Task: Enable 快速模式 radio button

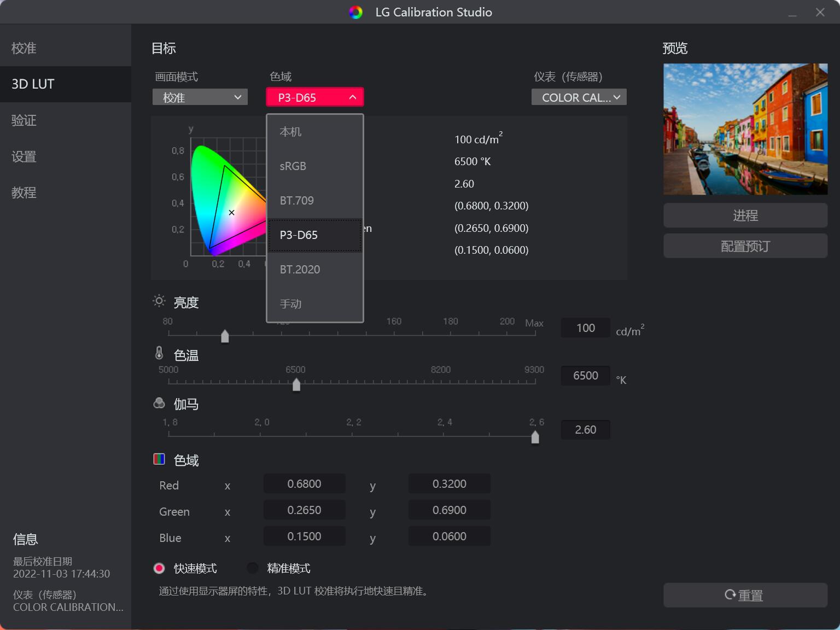Action: pyautogui.click(x=159, y=568)
